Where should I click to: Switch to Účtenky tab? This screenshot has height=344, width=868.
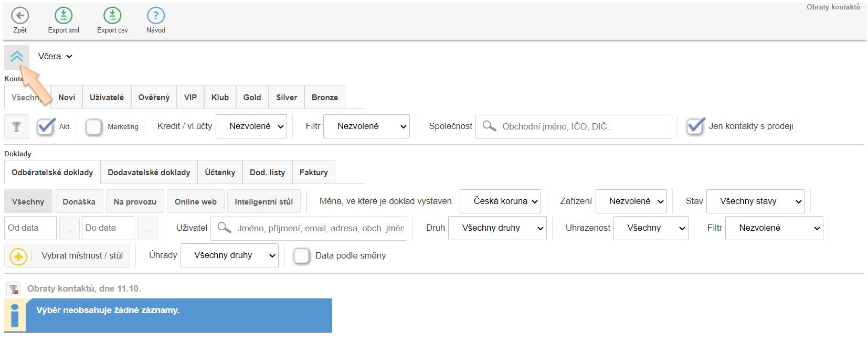[220, 173]
